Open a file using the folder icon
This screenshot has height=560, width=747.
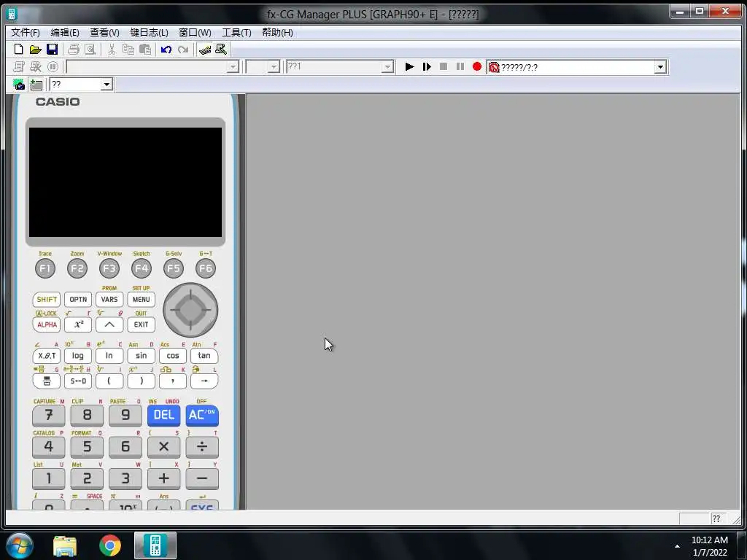pos(35,50)
